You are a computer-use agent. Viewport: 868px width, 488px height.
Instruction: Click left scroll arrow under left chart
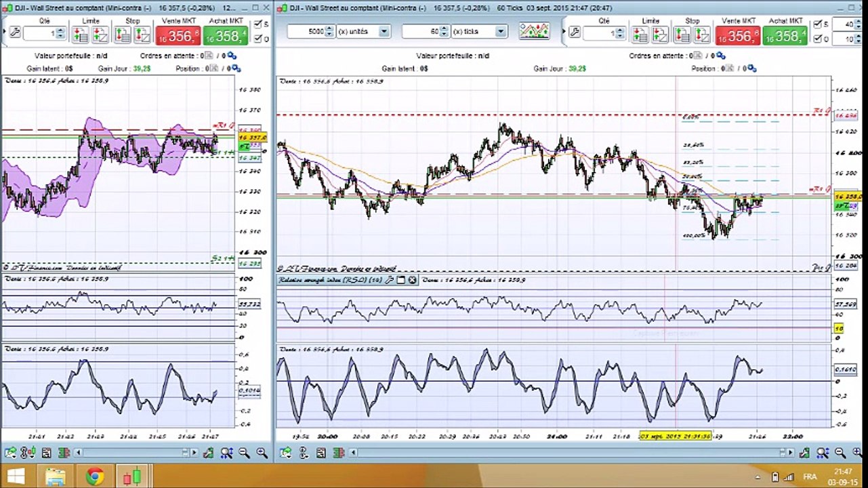click(78, 453)
